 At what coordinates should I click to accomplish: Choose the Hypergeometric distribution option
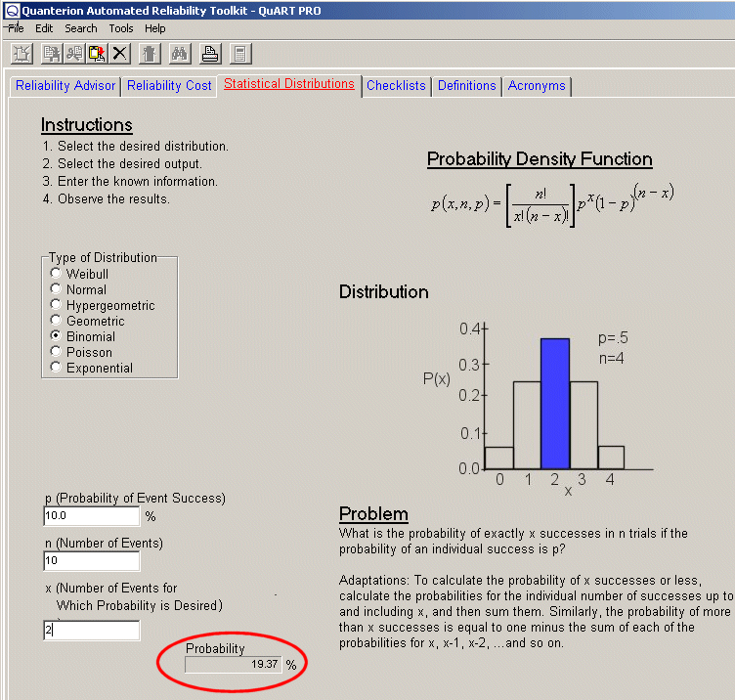pyautogui.click(x=56, y=304)
